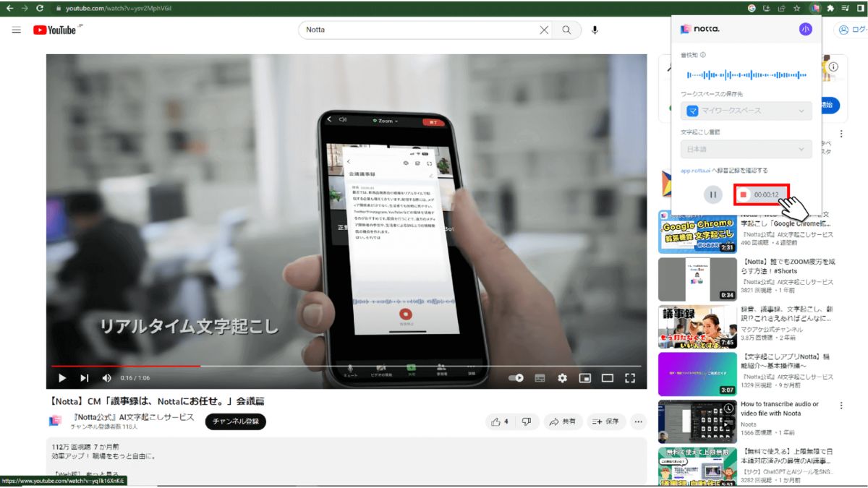
Task: Mute the video volume
Action: pos(107,377)
